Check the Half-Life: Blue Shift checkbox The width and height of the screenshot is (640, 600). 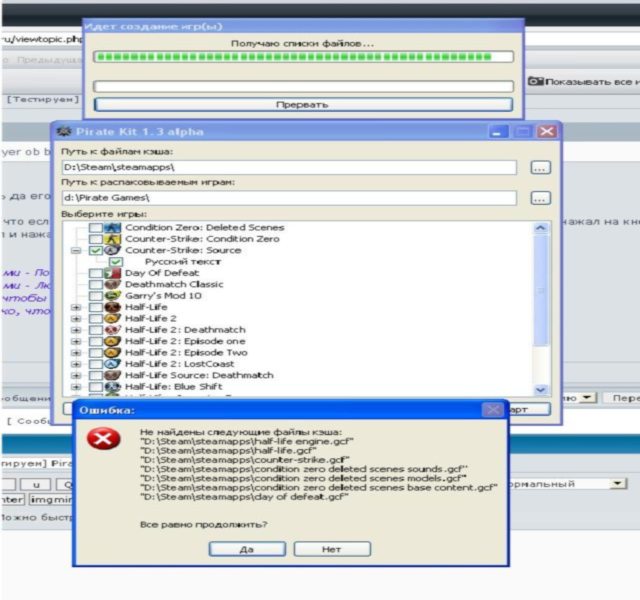pos(96,387)
